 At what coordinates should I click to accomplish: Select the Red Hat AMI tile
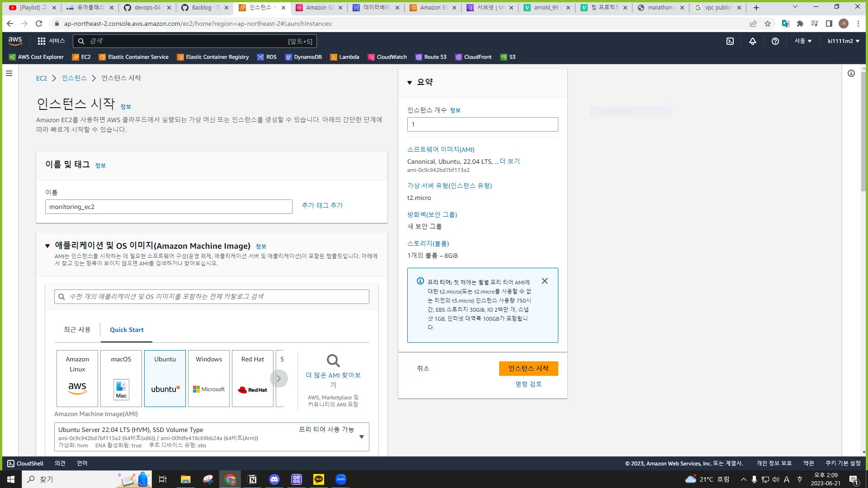coord(253,379)
